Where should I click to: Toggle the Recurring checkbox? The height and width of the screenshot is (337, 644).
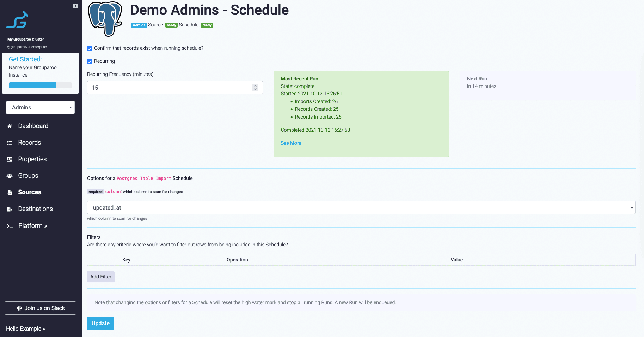click(90, 62)
